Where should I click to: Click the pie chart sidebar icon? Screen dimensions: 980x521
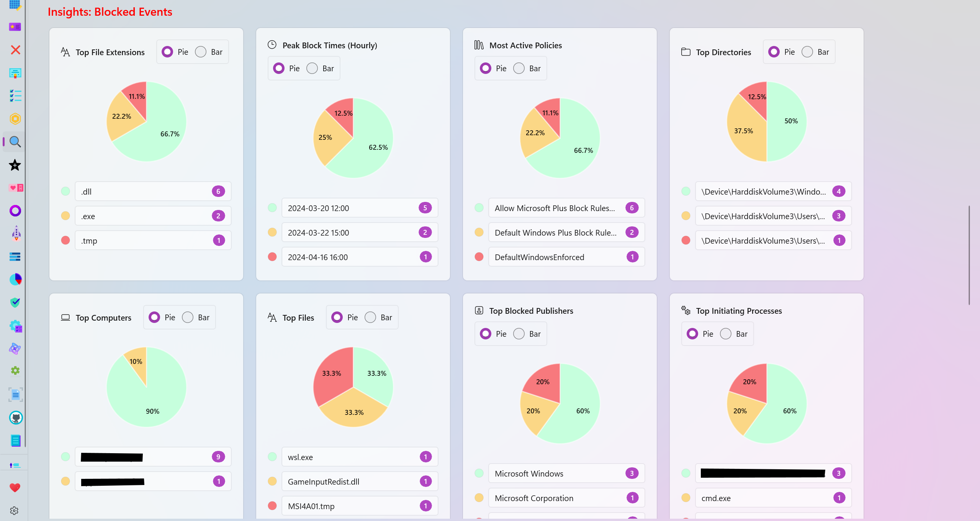click(15, 280)
